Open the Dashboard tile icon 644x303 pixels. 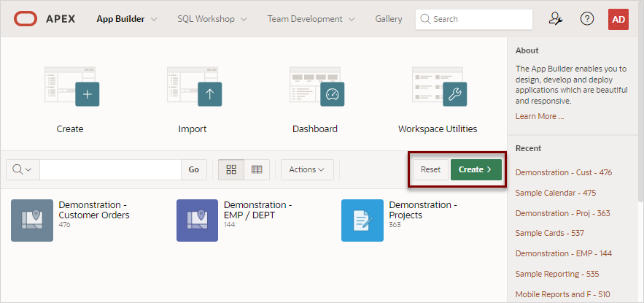point(317,86)
